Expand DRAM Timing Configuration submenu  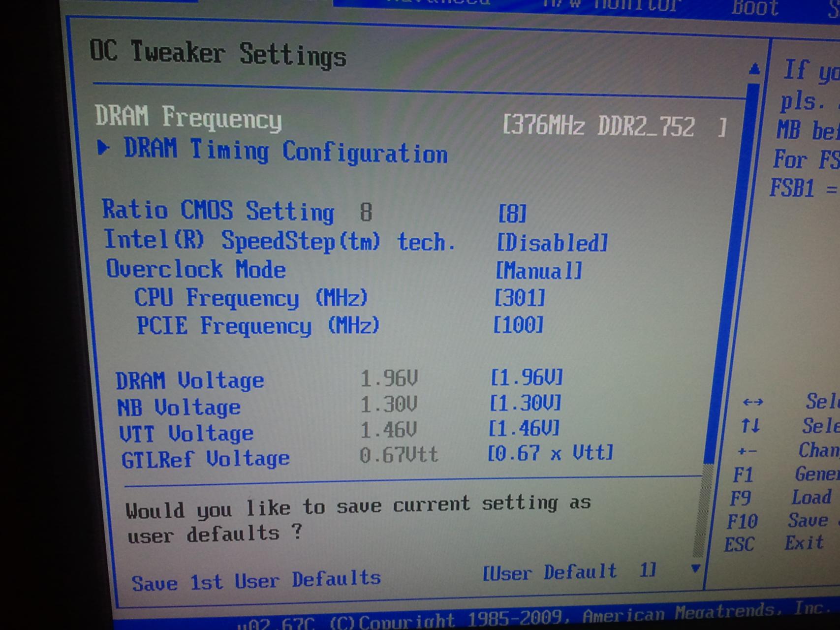[x=285, y=151]
